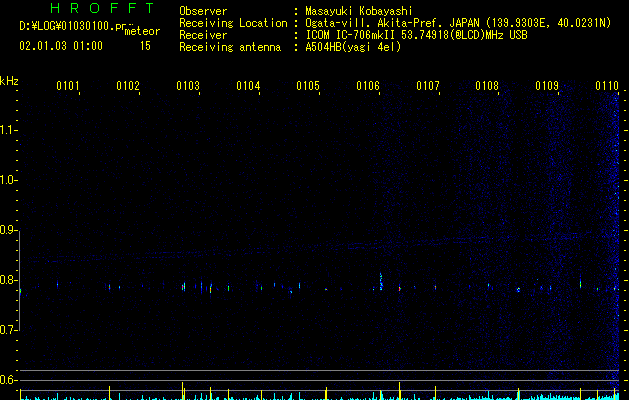Click the 0103 time marker
The image size is (629, 400).
click(x=188, y=86)
